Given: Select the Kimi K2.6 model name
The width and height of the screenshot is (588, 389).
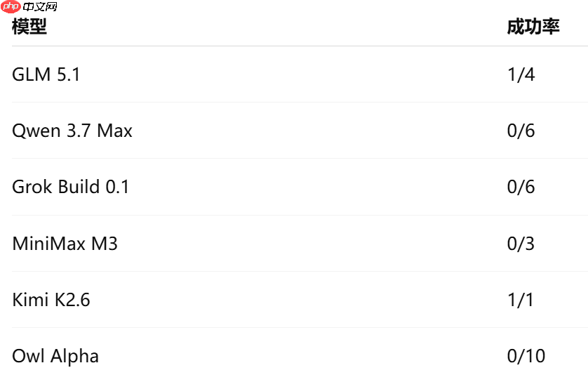Looking at the screenshot, I should pos(51,300).
